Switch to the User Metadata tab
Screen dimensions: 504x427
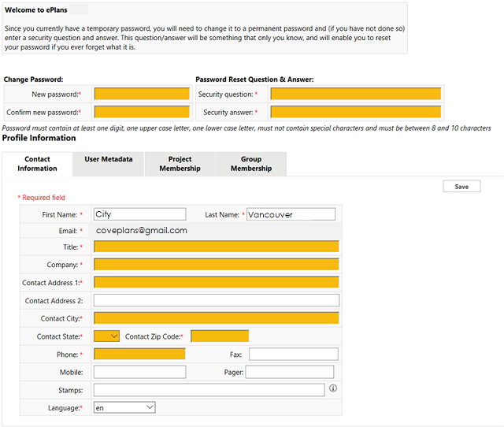(x=109, y=164)
